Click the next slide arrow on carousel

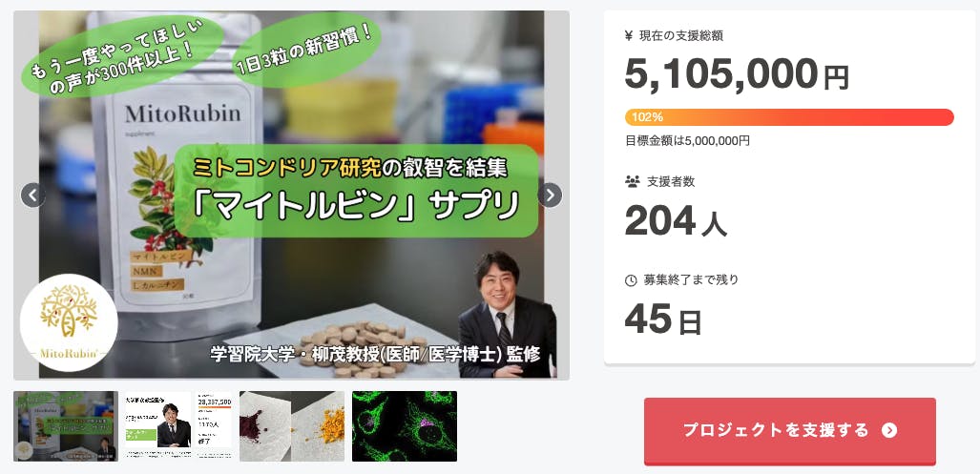[x=550, y=195]
